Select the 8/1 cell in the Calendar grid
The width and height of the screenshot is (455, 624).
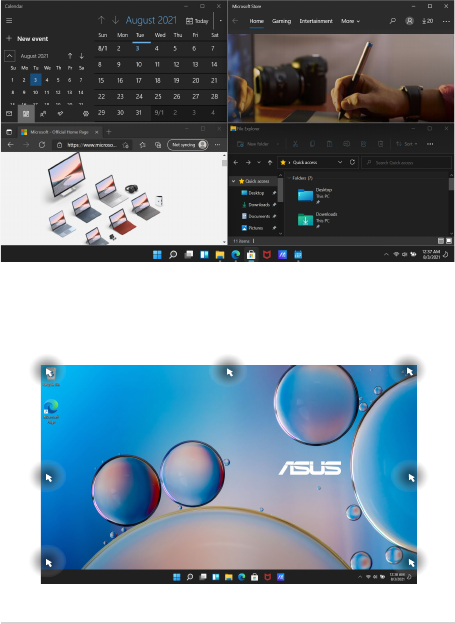click(x=102, y=49)
